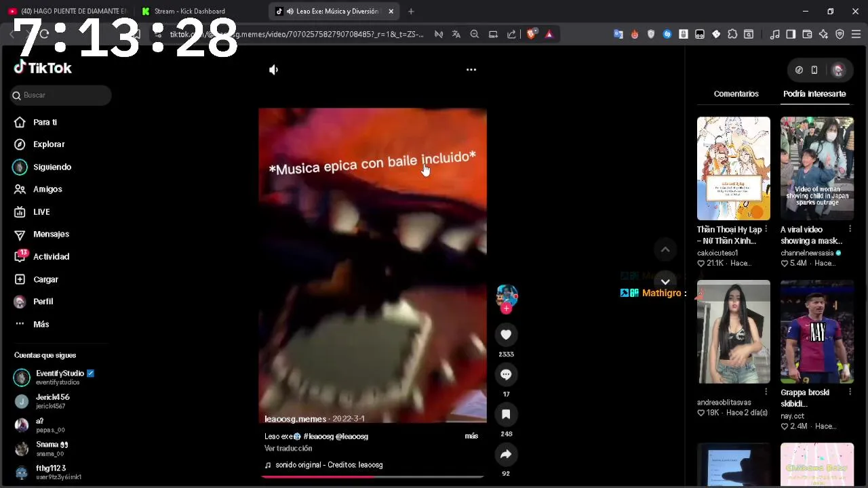Image resolution: width=868 pixels, height=488 pixels.
Task: Open the phone app icon in the header
Action: pyautogui.click(x=814, y=70)
